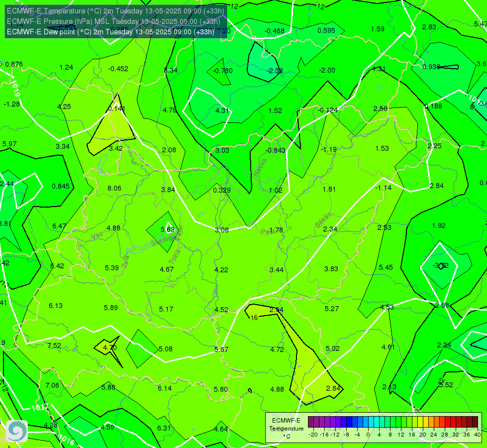This screenshot has height=448, width=487.
Task: Click the dew point value 3.83
Action: click(x=331, y=269)
